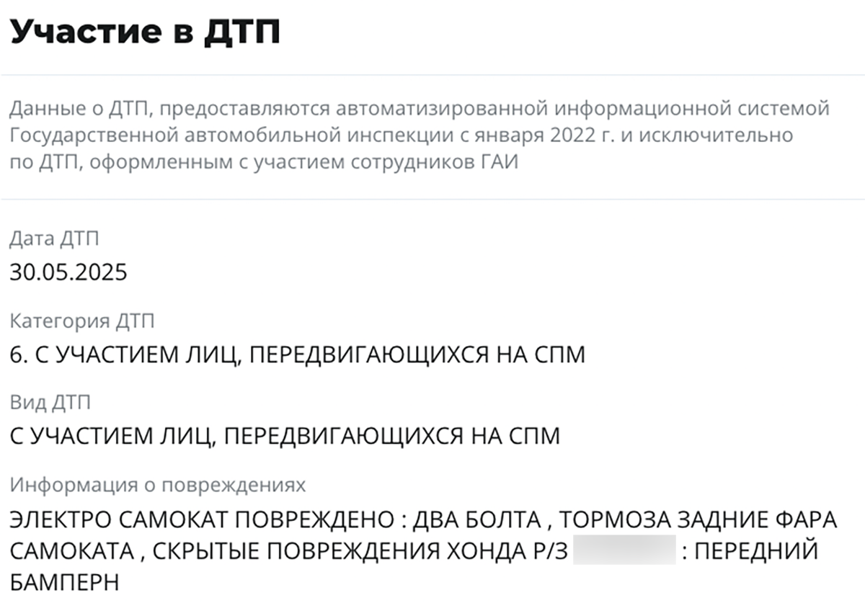Image resolution: width=865 pixels, height=616 pixels.
Task: Click the category value starting with "6."
Action: (x=297, y=354)
